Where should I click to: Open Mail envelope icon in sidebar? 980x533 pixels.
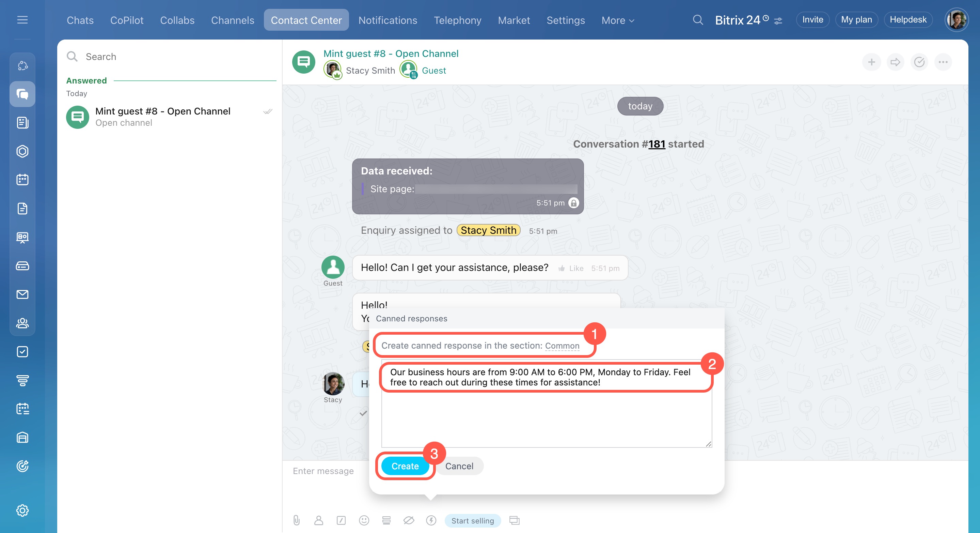22,294
